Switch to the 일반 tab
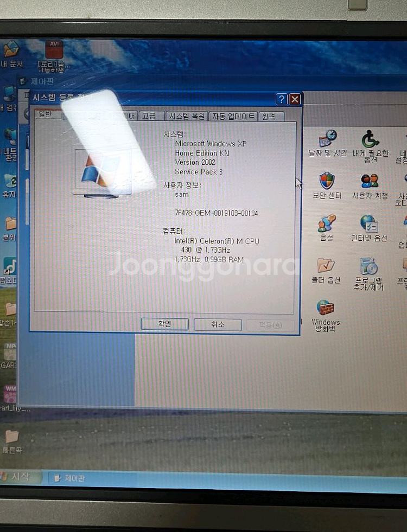Viewport: 407px width, 532px height. [48, 114]
